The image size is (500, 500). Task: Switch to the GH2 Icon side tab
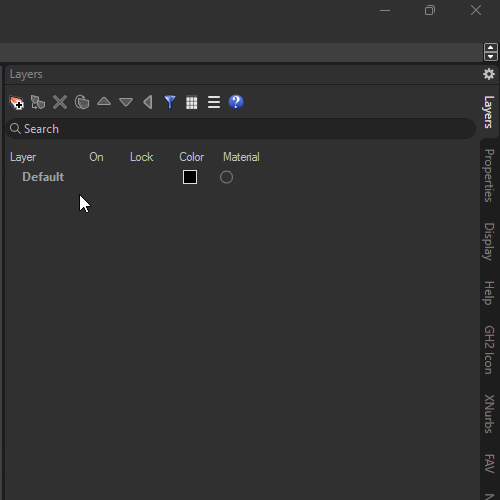click(x=489, y=350)
